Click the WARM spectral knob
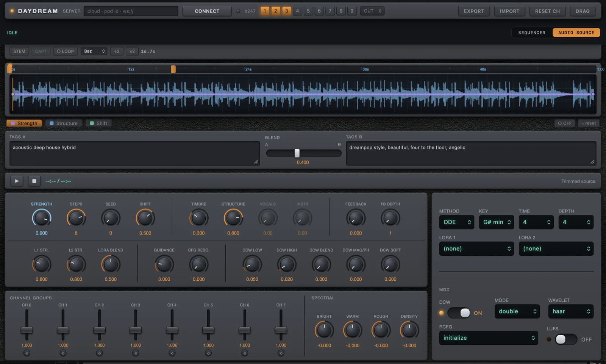The height and width of the screenshot is (364, 606). click(353, 330)
